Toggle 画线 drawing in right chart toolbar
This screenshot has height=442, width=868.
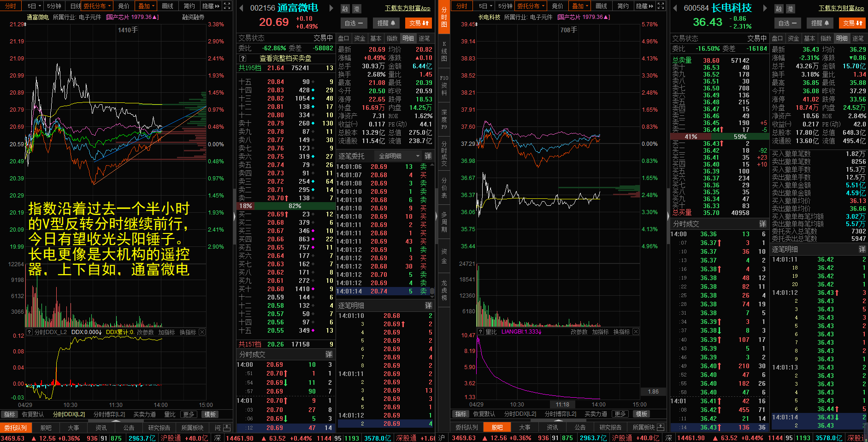602,6
